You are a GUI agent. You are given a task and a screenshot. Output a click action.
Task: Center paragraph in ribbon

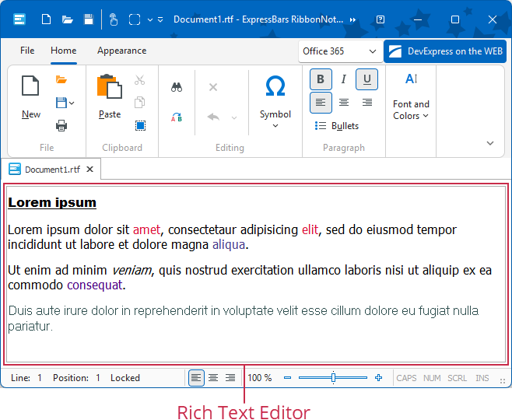tap(343, 103)
